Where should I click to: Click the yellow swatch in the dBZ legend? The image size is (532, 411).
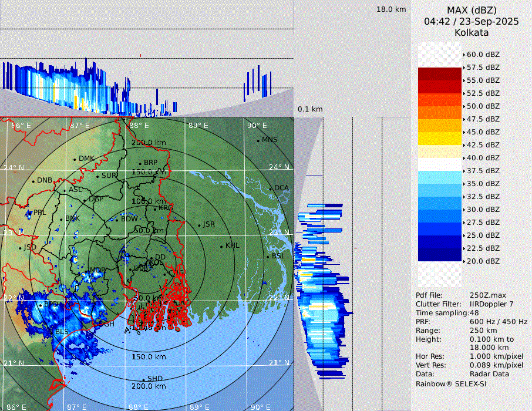tap(440, 139)
